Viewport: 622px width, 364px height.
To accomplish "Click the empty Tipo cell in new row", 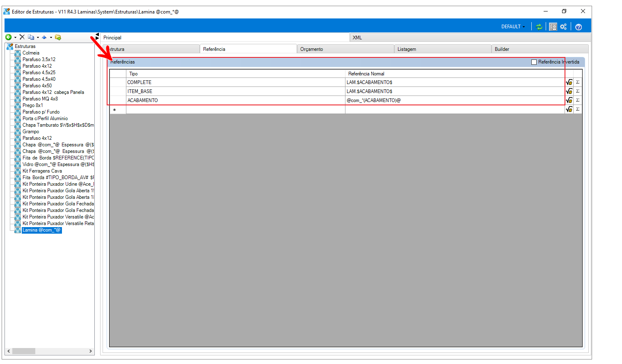I will click(236, 109).
